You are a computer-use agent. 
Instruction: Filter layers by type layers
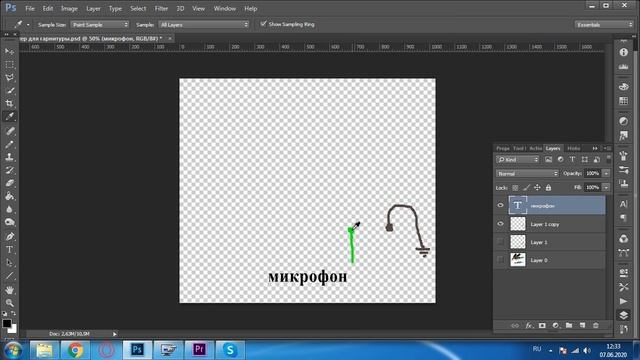pyautogui.click(x=572, y=160)
